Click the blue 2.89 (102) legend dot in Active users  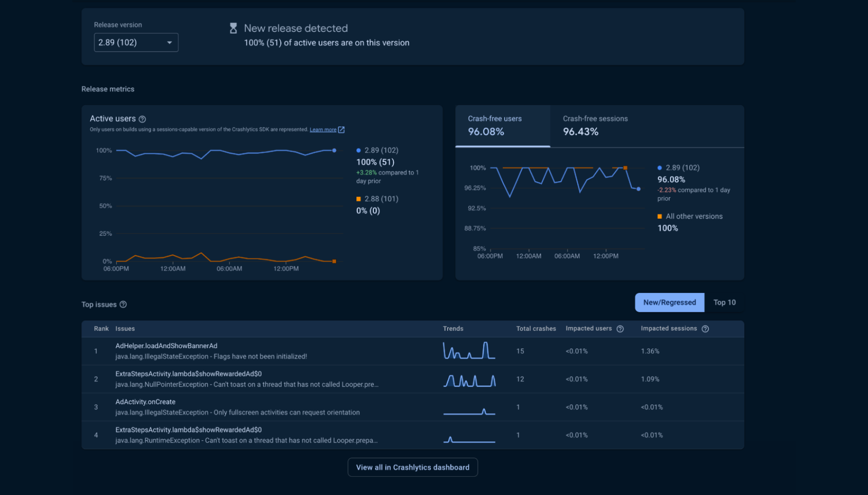(x=359, y=150)
